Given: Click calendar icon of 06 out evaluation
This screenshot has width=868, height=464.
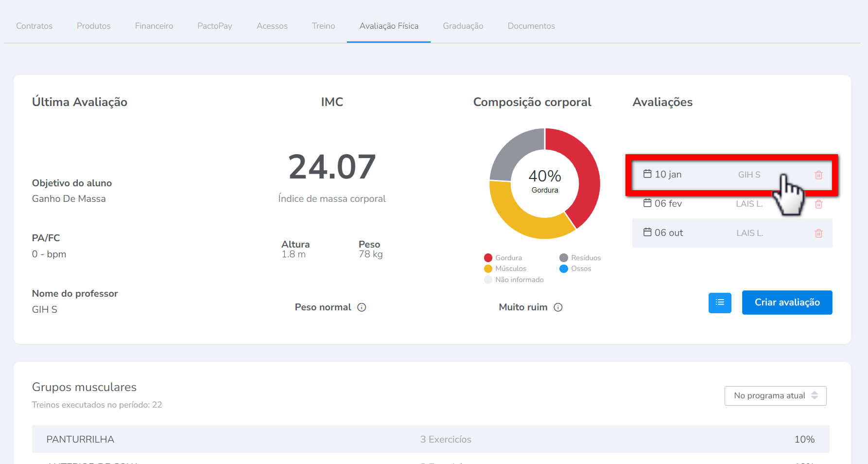Looking at the screenshot, I should [x=647, y=232].
